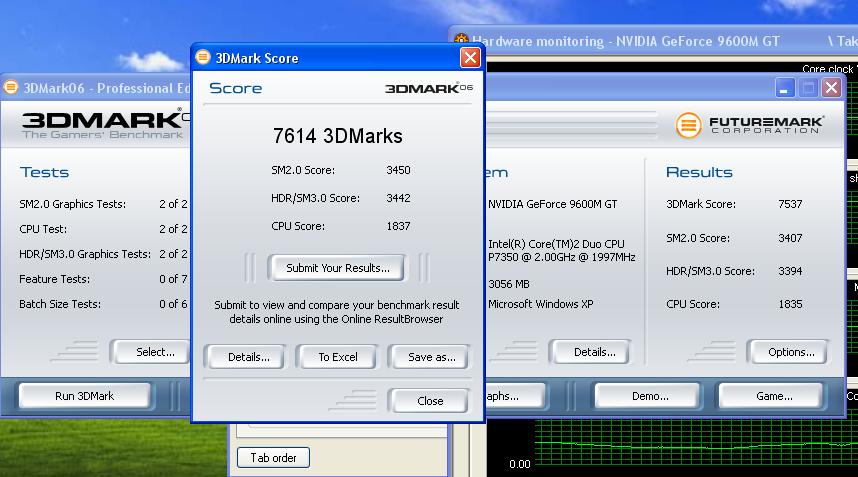
Task: Click the Game... button
Action: [773, 396]
